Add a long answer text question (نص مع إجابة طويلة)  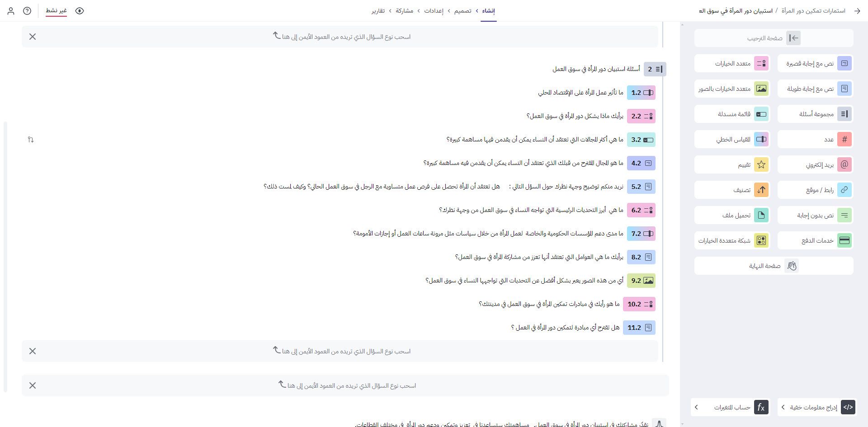pyautogui.click(x=815, y=89)
